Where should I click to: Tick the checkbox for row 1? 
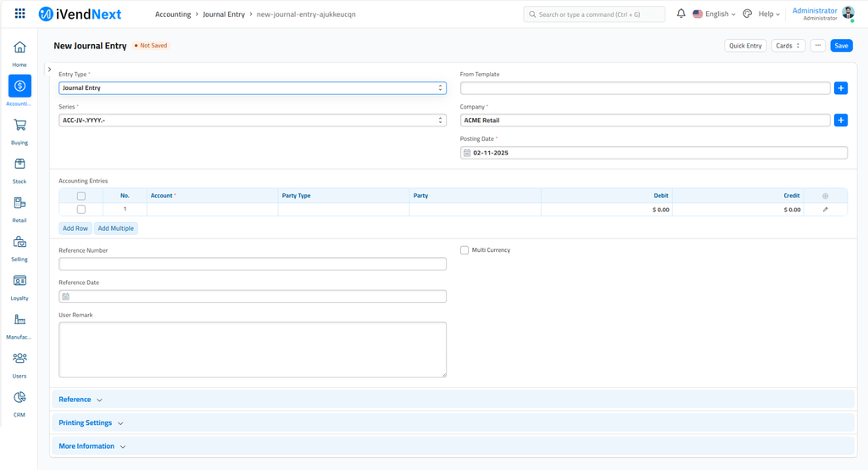click(81, 210)
